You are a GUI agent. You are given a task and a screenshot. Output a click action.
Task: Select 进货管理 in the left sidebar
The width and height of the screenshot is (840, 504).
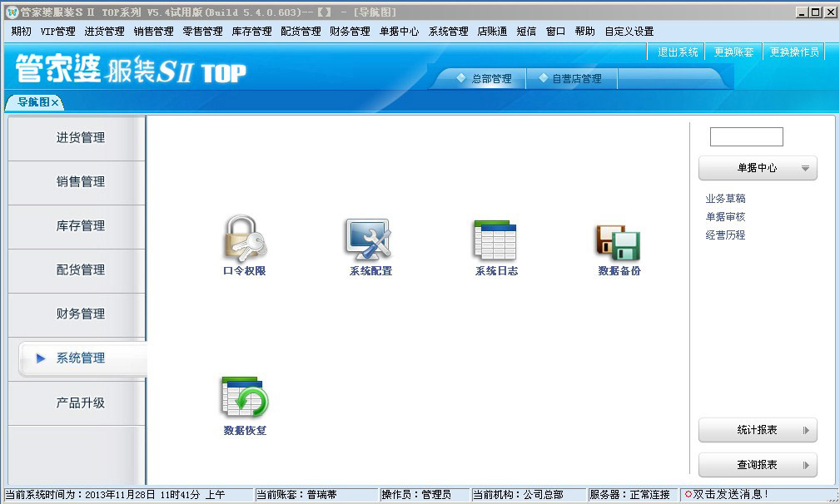point(80,138)
